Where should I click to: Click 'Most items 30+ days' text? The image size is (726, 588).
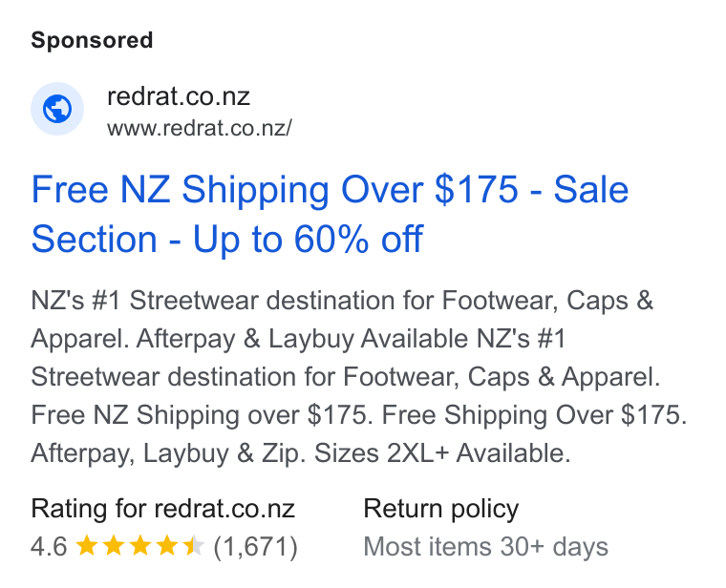(485, 547)
